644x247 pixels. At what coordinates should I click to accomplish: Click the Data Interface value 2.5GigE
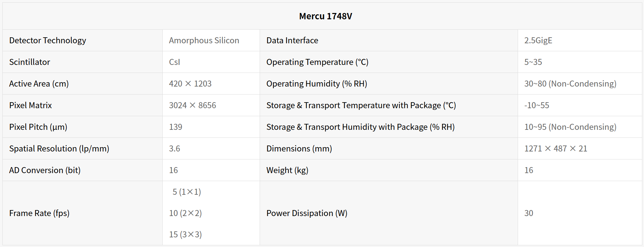tap(538, 41)
